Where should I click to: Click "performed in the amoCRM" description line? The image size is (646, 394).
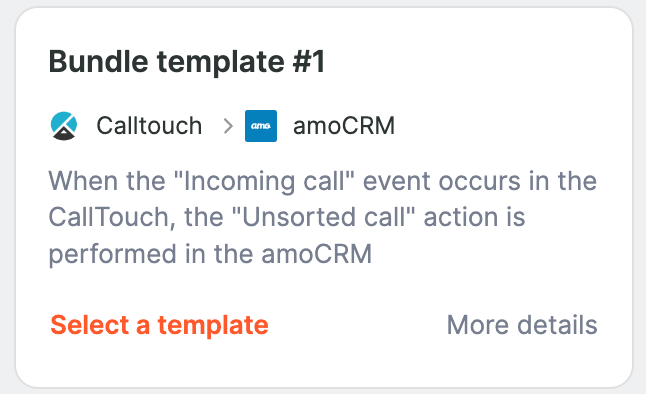[210, 254]
